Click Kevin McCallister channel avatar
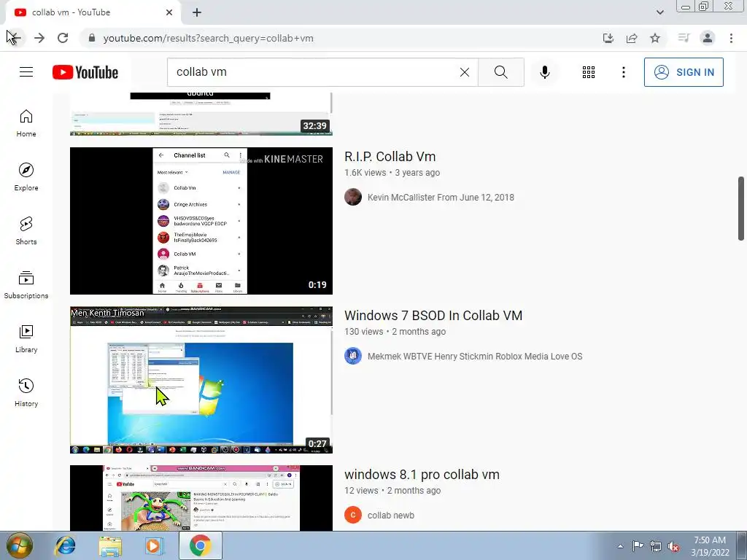 pos(353,197)
